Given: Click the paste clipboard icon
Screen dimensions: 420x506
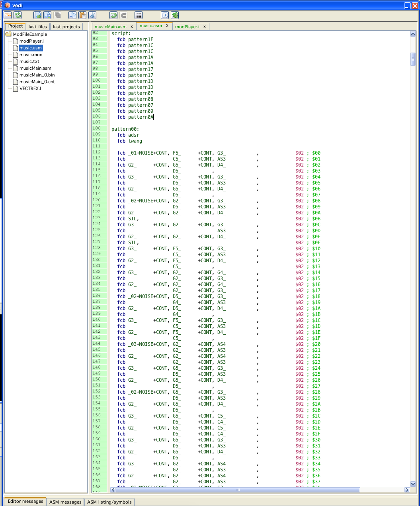Looking at the screenshot, I should point(82,15).
